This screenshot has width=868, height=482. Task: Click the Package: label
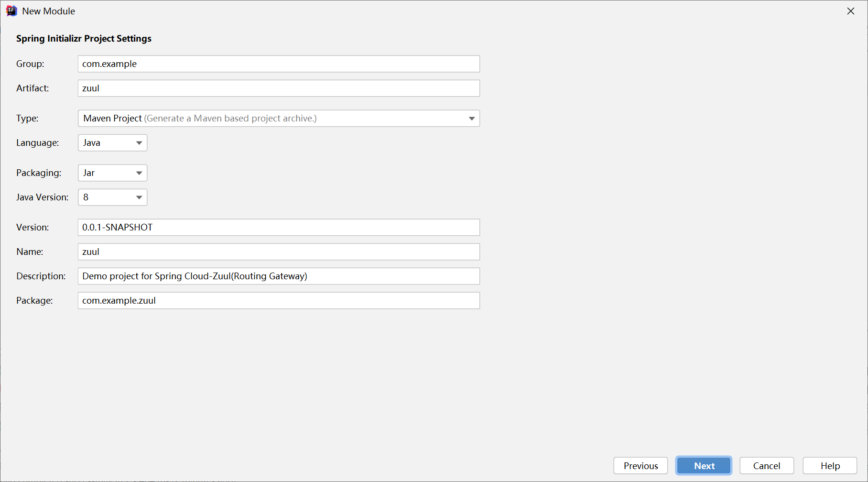click(34, 300)
